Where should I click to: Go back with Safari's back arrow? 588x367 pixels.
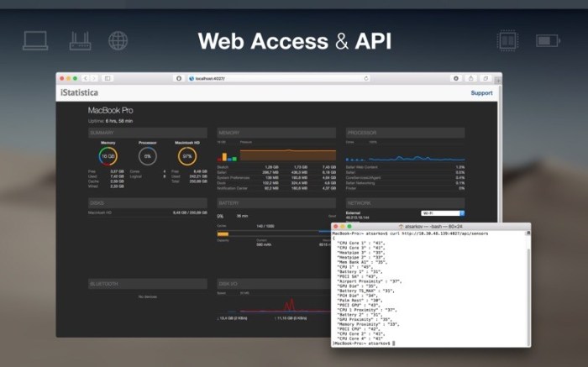(x=85, y=78)
